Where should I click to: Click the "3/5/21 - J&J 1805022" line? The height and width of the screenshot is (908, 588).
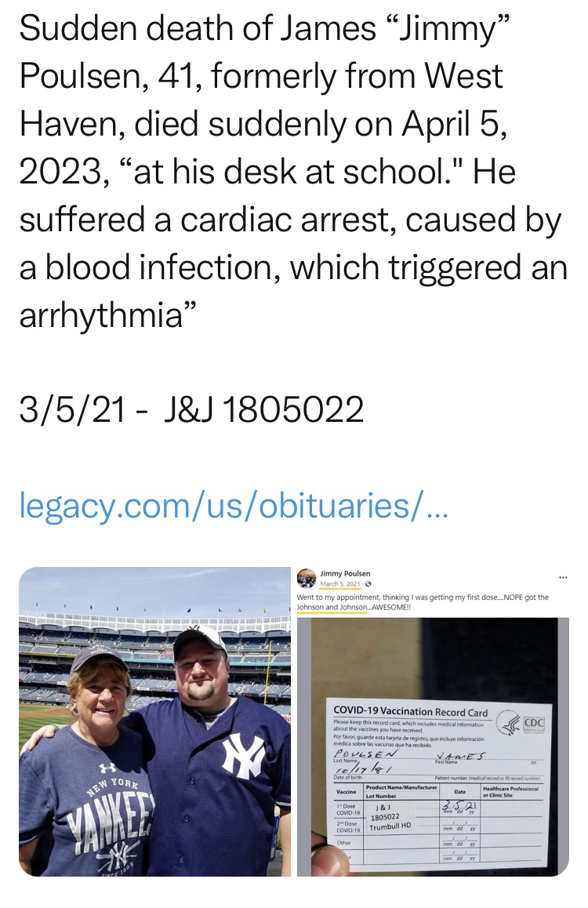(x=191, y=409)
